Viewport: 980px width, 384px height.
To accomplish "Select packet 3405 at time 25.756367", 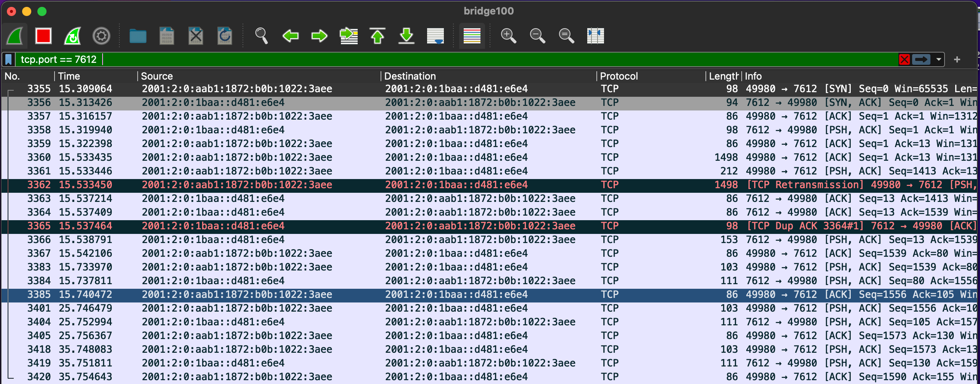I will [x=490, y=336].
